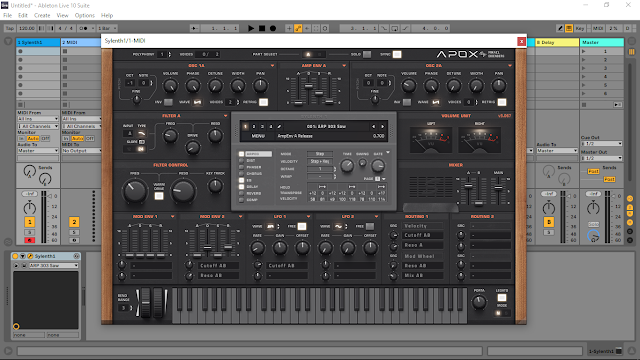This screenshot has width=640, height=360.
Task: Open the View menu
Action: [62, 16]
